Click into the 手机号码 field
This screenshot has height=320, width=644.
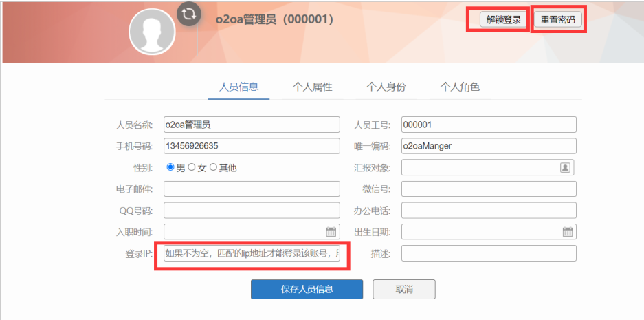pos(252,146)
